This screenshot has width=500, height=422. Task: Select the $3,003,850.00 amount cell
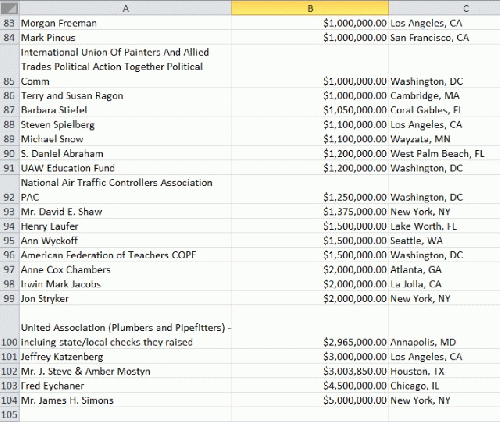click(310, 371)
